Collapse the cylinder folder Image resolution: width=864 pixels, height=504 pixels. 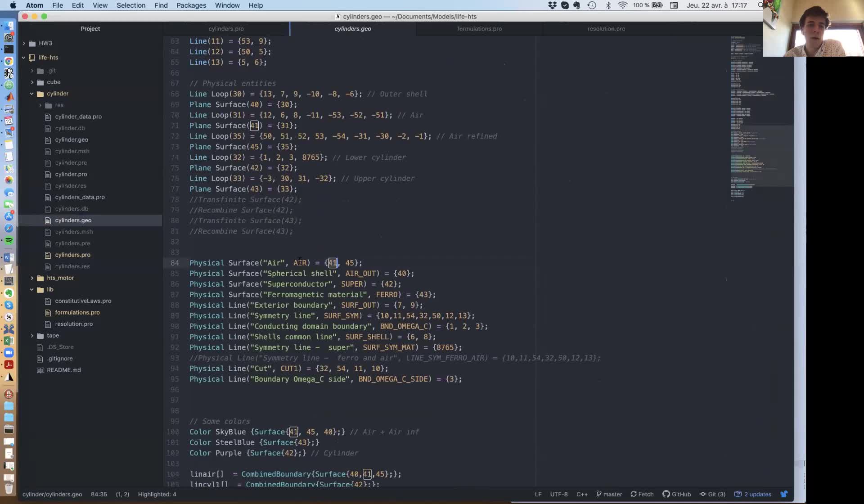click(57, 94)
